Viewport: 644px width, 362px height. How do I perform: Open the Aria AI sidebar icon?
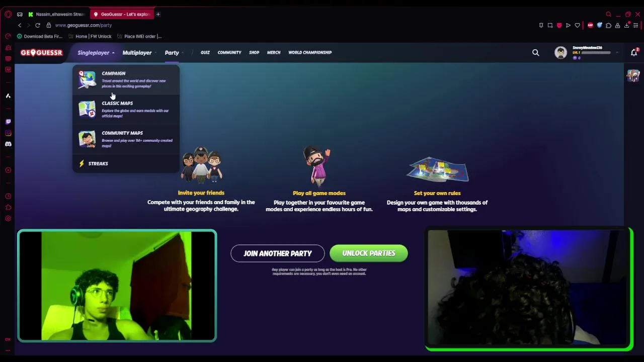tap(8, 96)
